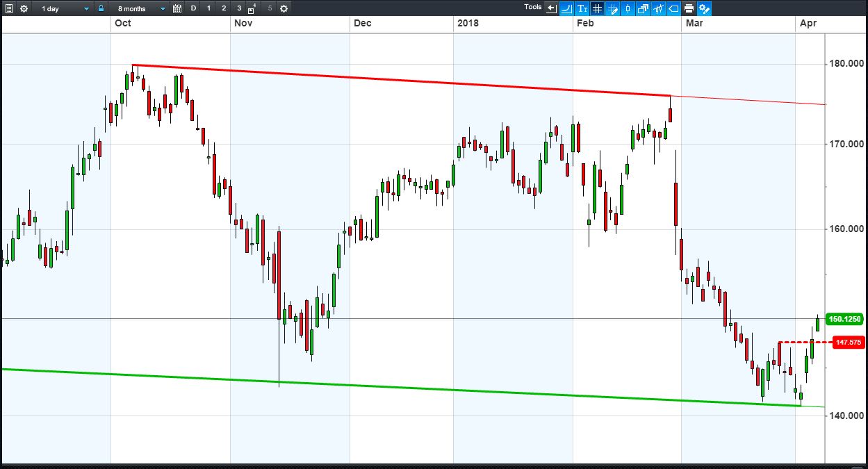Open the chart list menu icon

click(x=8, y=8)
